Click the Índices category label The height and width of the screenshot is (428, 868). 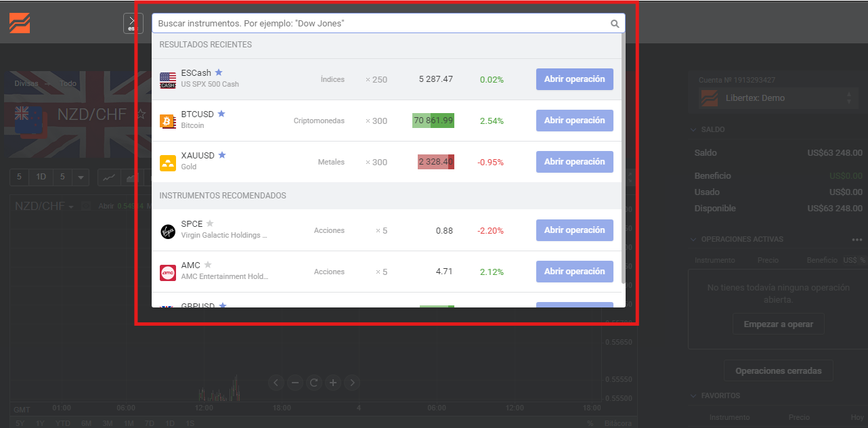[332, 79]
